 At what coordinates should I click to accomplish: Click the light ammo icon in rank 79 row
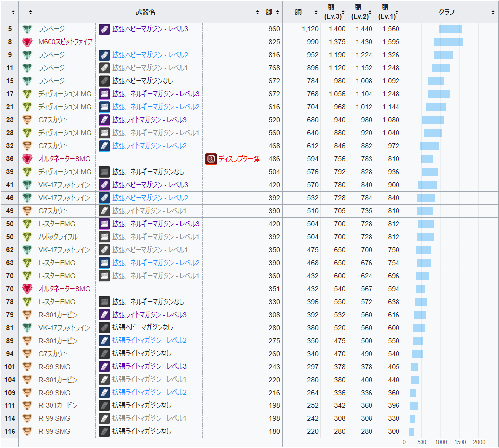coord(27,315)
